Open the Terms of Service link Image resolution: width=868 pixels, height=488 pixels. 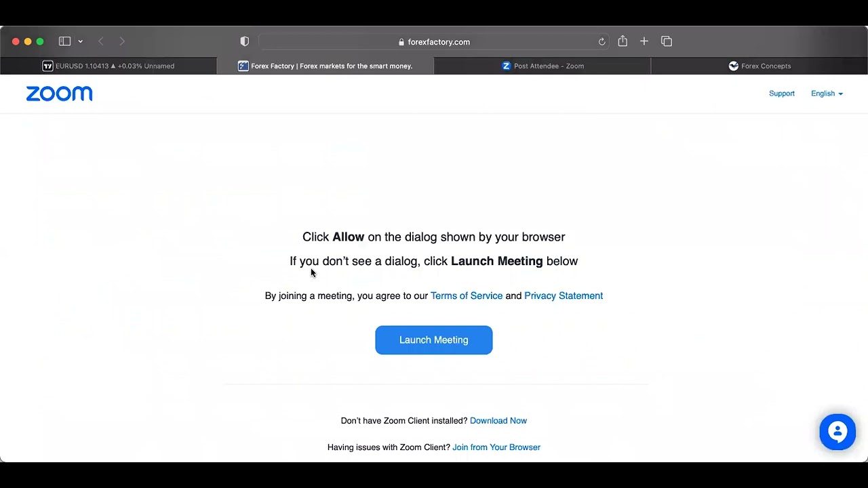click(x=467, y=296)
